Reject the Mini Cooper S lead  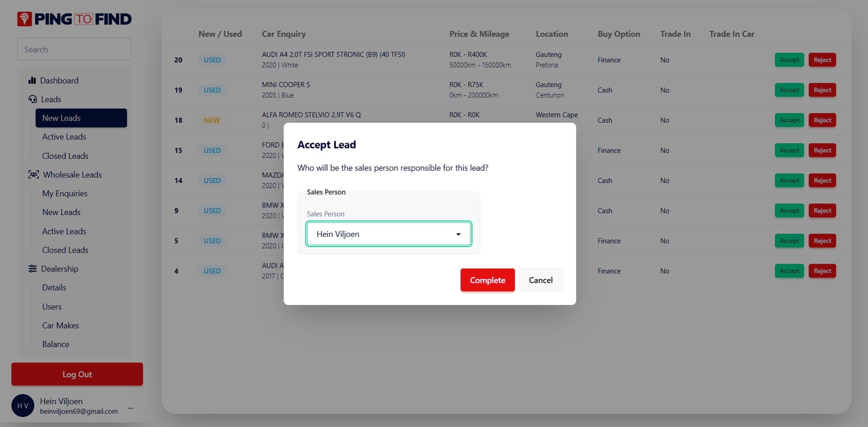click(822, 90)
